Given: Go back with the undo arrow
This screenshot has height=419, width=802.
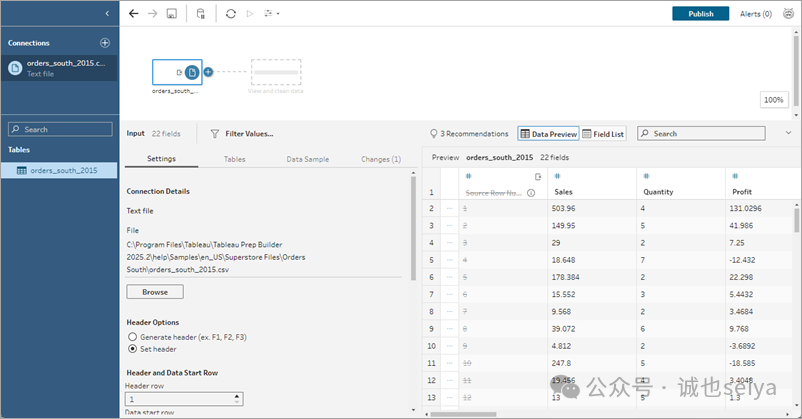Looking at the screenshot, I should coord(133,14).
